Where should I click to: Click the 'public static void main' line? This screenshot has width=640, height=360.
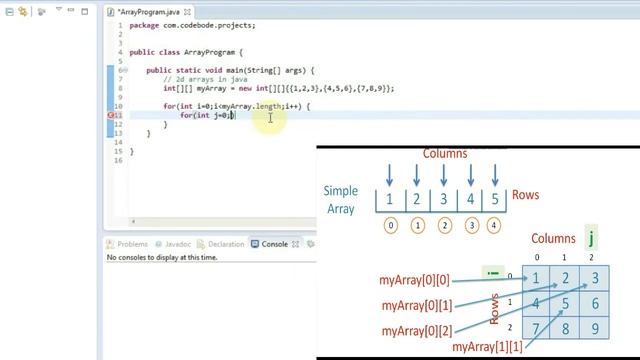[x=230, y=70]
